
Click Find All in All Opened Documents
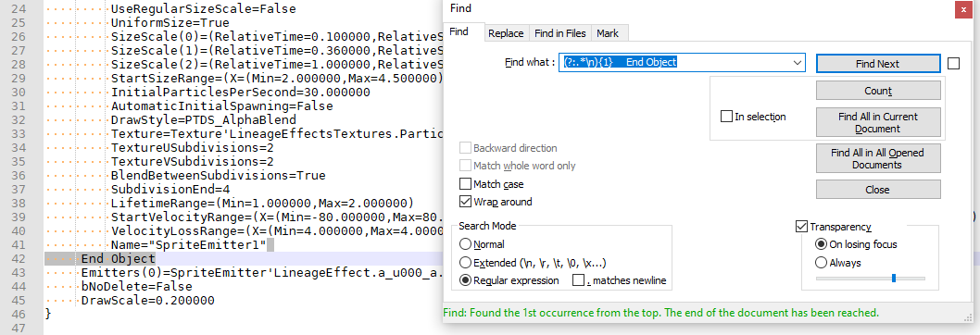pos(878,159)
